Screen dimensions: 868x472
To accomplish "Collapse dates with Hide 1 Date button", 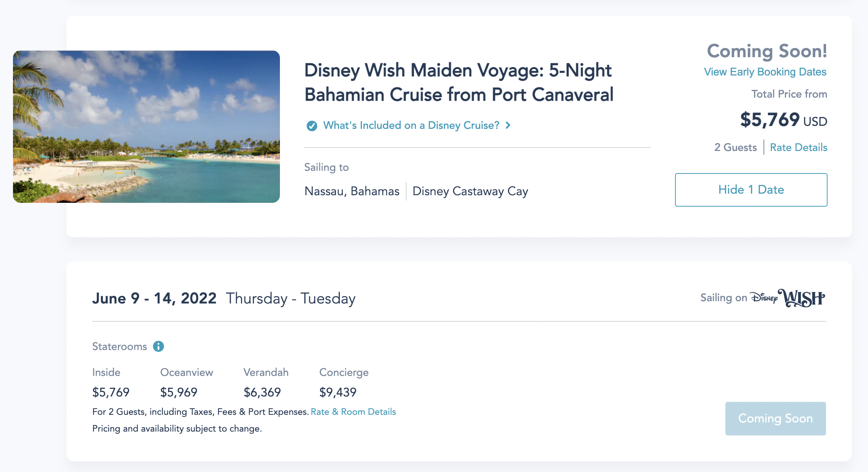I will coord(751,190).
